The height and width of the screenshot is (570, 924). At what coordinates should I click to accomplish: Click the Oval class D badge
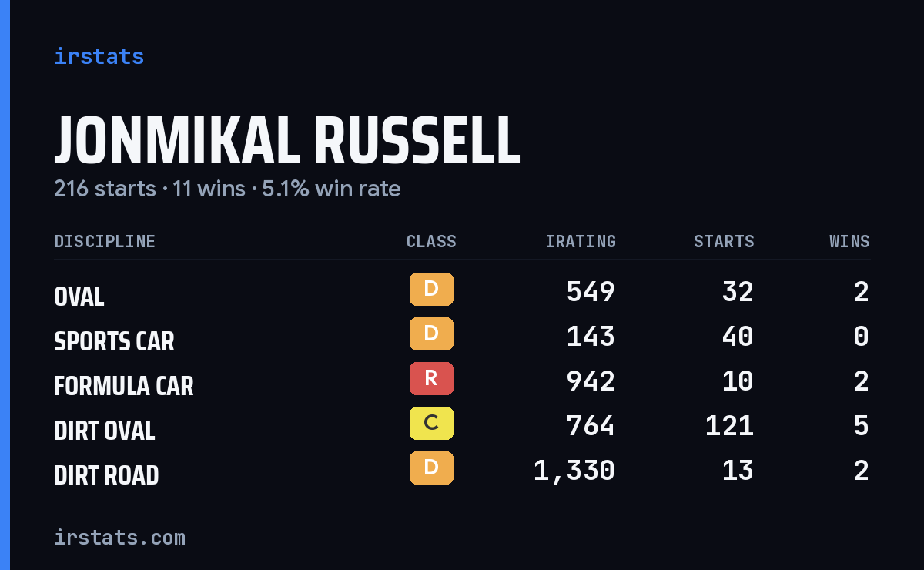tap(431, 290)
